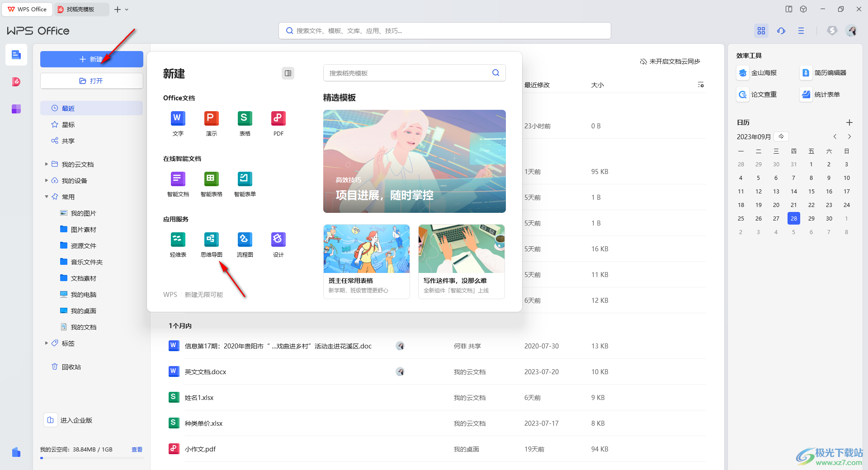This screenshot has width=868, height=470.
Task: Switch to the WPS Office tab
Action: pos(27,9)
